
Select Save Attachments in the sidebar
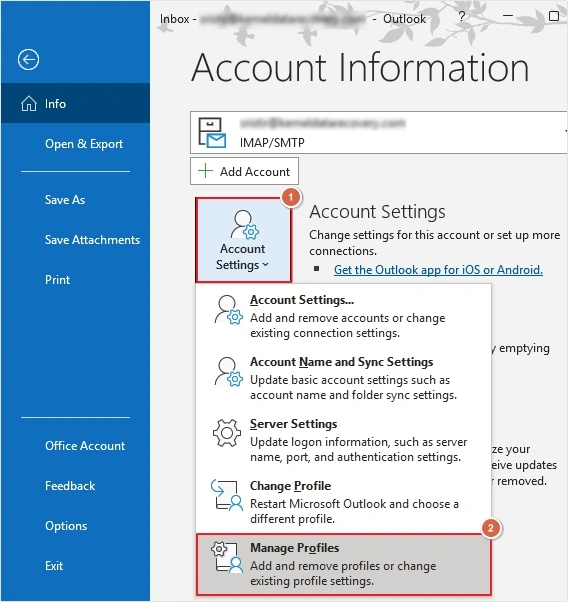(x=75, y=240)
